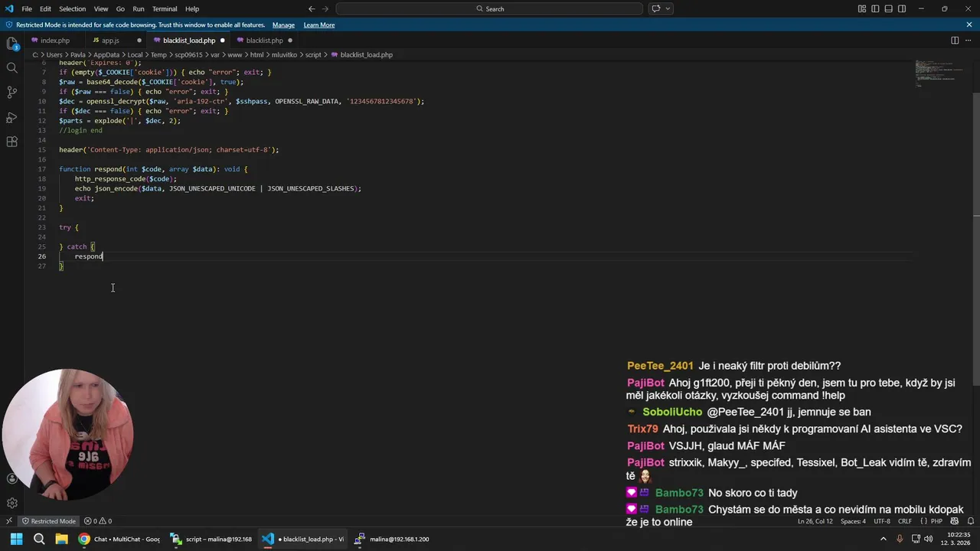Split the editor to the right
980x551 pixels.
point(955,41)
